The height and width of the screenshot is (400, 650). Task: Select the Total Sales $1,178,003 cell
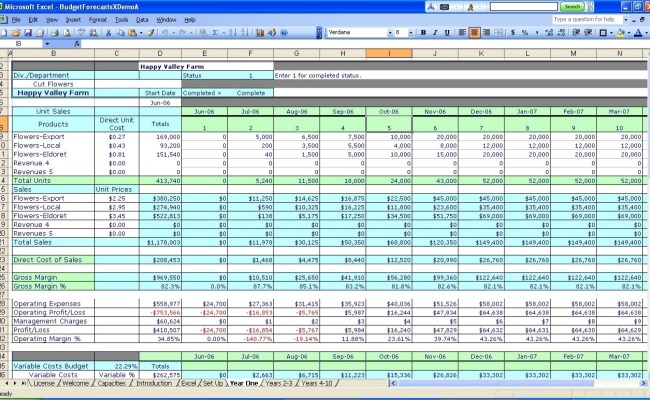point(160,242)
